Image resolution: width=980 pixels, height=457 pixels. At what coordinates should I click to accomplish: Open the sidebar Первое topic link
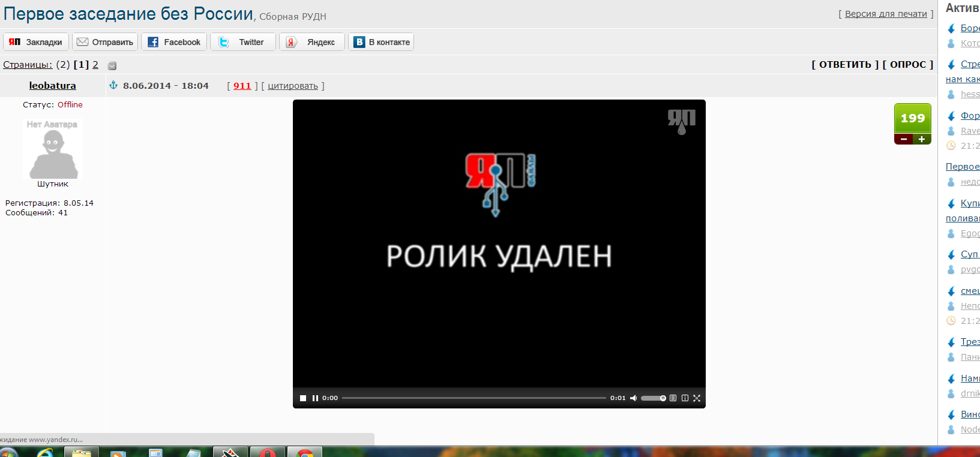[x=963, y=167]
